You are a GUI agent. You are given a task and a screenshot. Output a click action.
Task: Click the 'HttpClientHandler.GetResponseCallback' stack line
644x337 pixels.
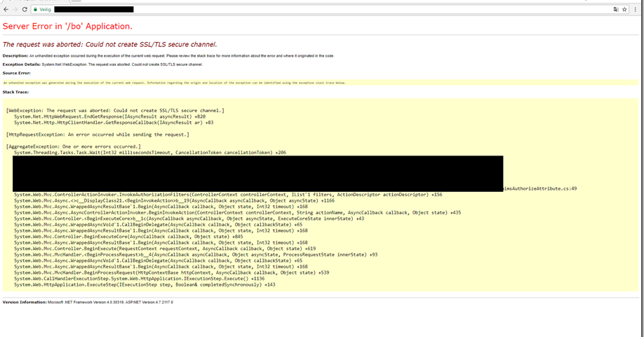tap(114, 123)
